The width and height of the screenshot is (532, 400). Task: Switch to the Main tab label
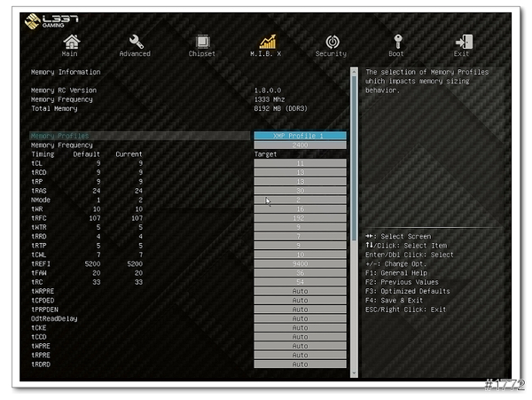[x=69, y=53]
